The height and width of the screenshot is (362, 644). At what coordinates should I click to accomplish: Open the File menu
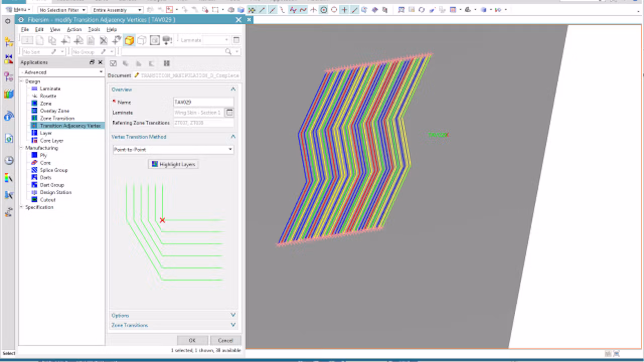pos(25,30)
